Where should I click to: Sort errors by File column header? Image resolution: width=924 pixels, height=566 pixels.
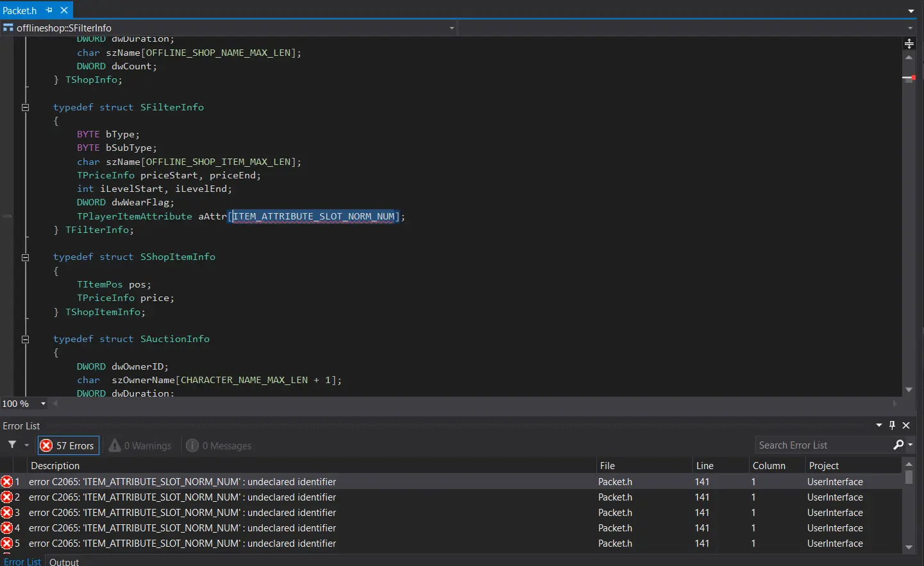(x=644, y=466)
